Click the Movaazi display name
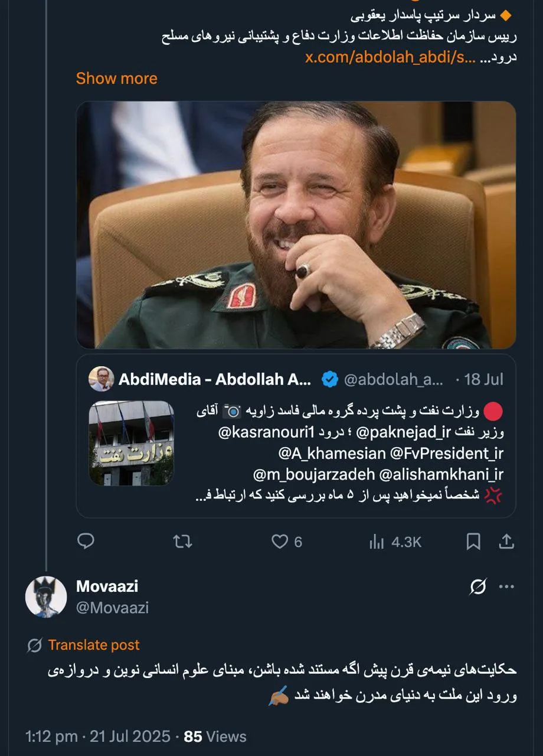Viewport: 543px width, 756px height. click(107, 586)
